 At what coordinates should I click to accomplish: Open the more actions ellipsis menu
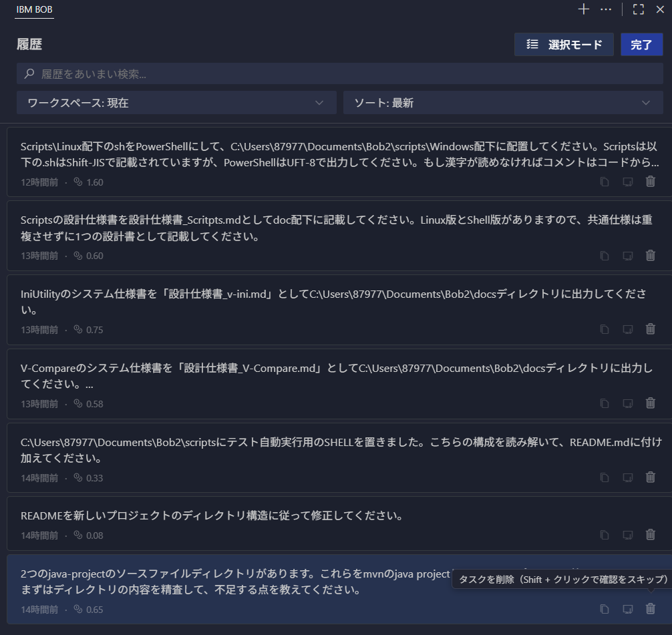(x=606, y=9)
